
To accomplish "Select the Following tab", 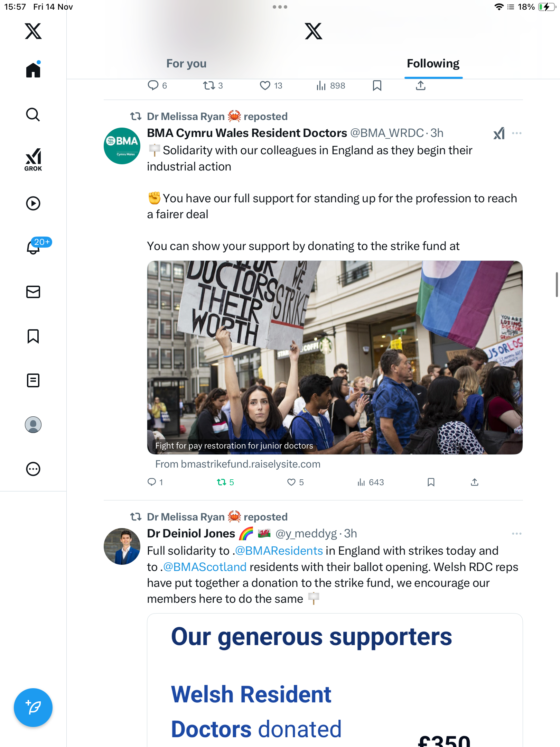I will tap(433, 64).
